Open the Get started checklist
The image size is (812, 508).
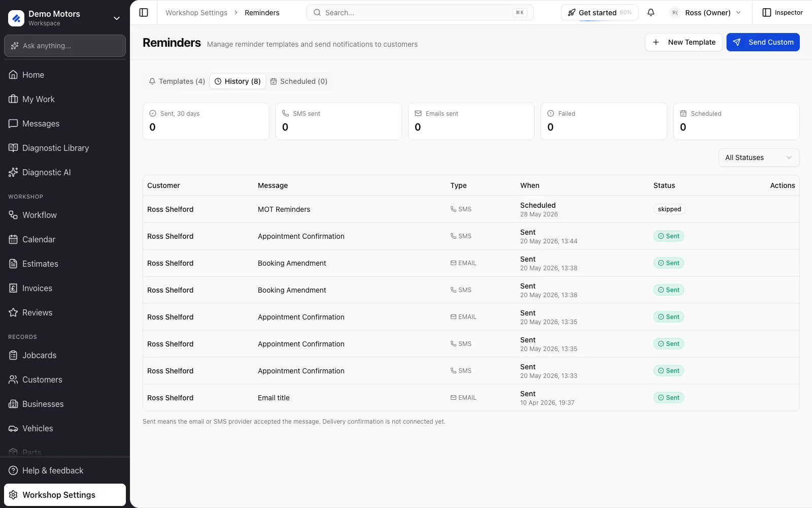tap(600, 13)
